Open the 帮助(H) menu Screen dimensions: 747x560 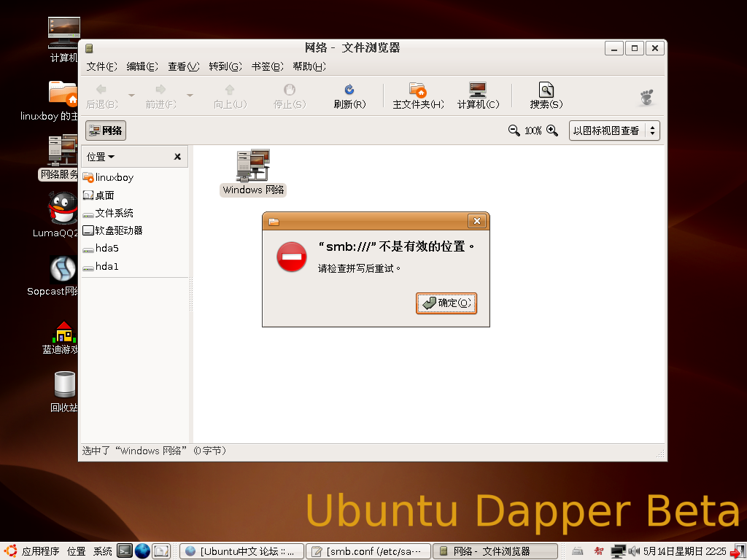[309, 66]
